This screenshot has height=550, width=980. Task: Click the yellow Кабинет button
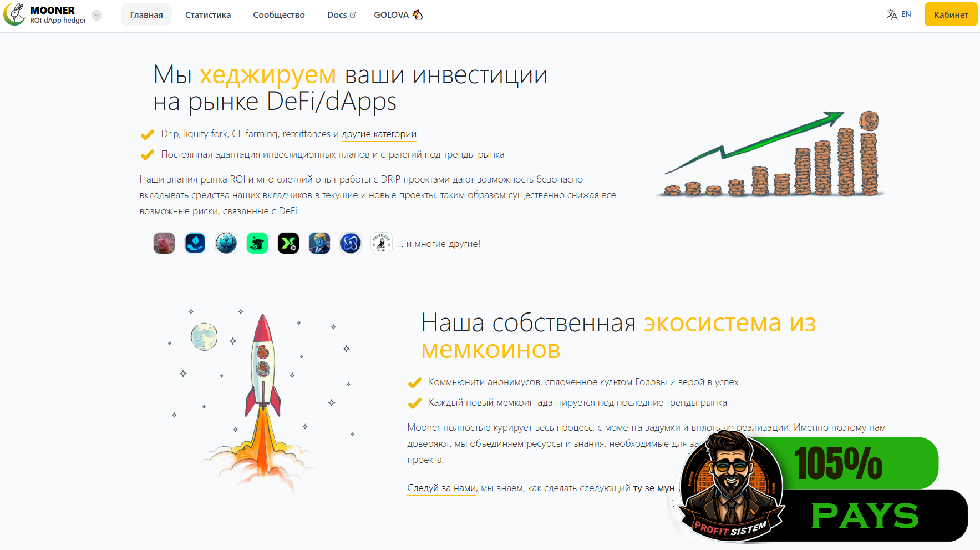951,15
